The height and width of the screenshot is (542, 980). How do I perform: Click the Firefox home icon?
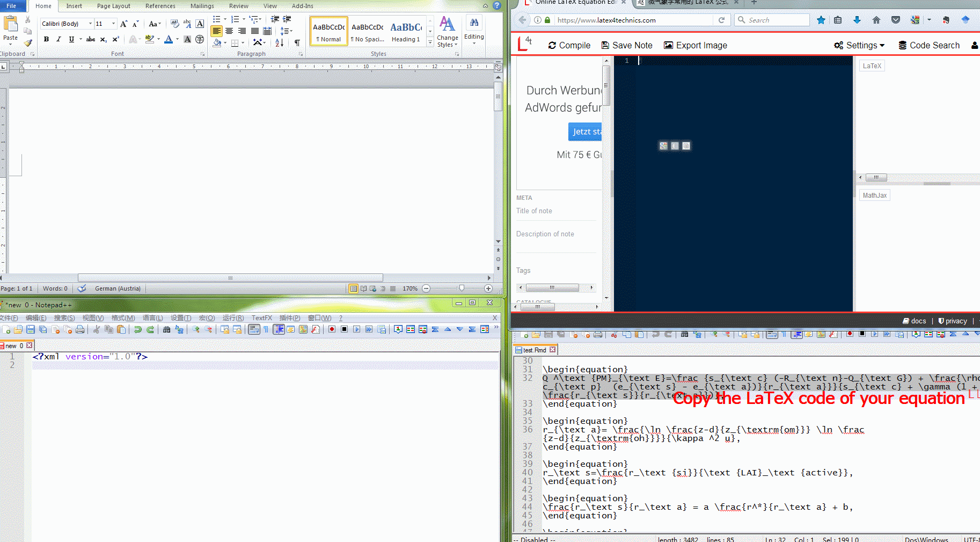pos(876,20)
